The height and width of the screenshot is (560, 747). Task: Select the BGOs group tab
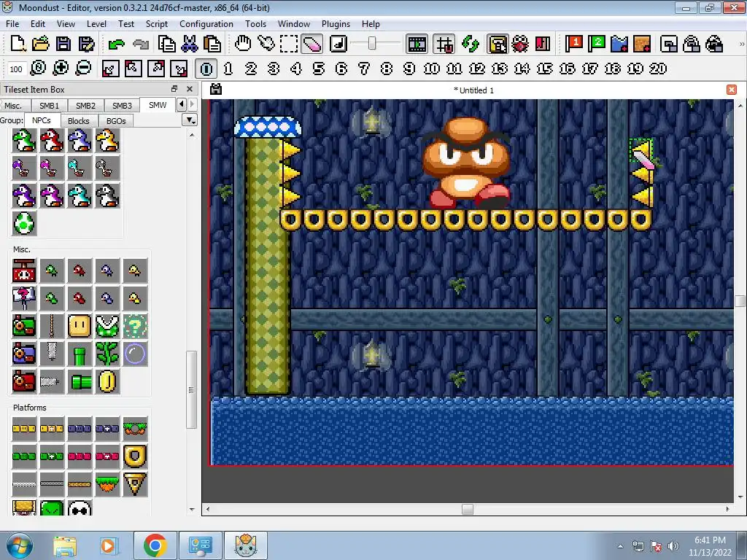[116, 120]
